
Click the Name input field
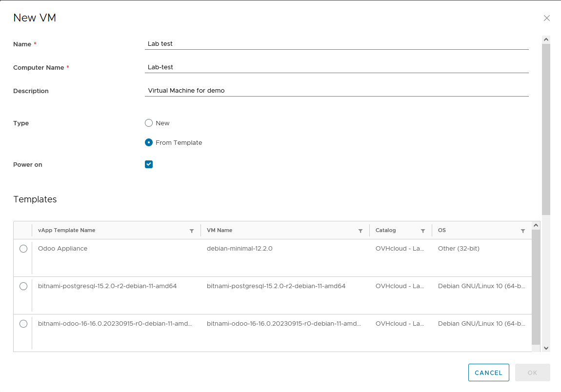click(x=337, y=43)
